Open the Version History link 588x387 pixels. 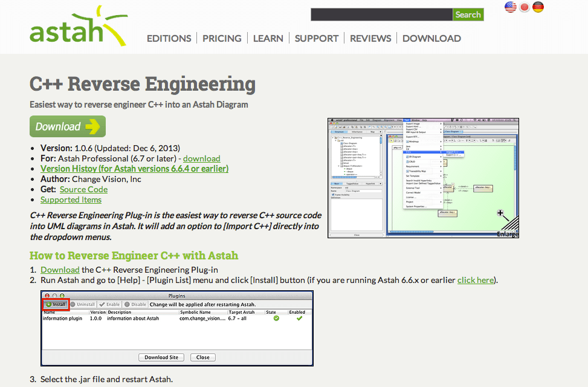134,169
